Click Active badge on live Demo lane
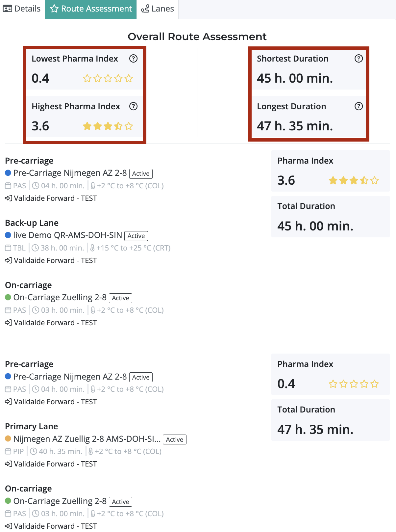The image size is (396, 532). 136,236
